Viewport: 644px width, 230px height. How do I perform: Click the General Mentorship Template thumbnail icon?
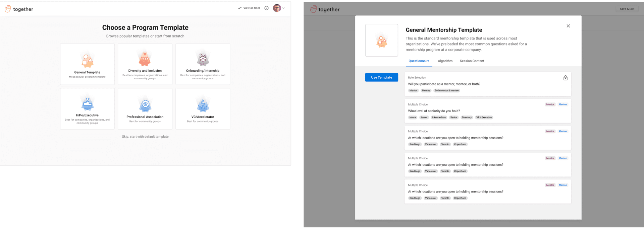382,40
